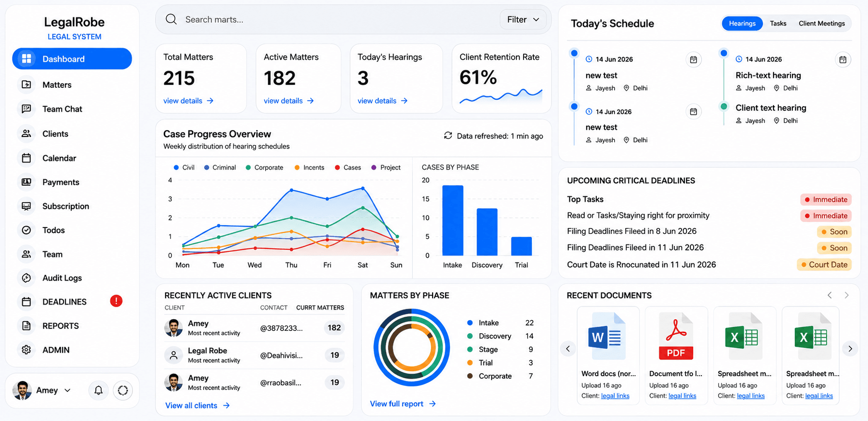Click calendar icon for Rich-text hearing
868x421 pixels.
[842, 59]
